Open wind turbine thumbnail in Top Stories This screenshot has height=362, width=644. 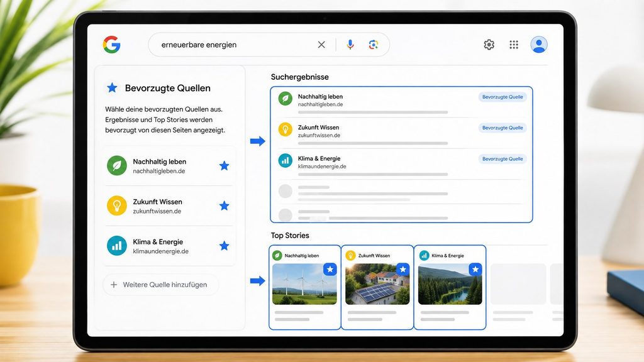pyautogui.click(x=304, y=284)
